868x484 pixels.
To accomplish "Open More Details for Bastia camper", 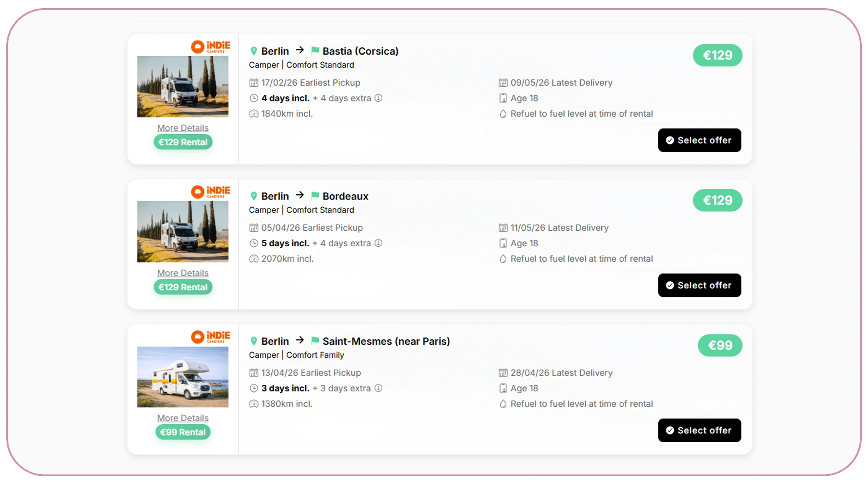I will [183, 128].
